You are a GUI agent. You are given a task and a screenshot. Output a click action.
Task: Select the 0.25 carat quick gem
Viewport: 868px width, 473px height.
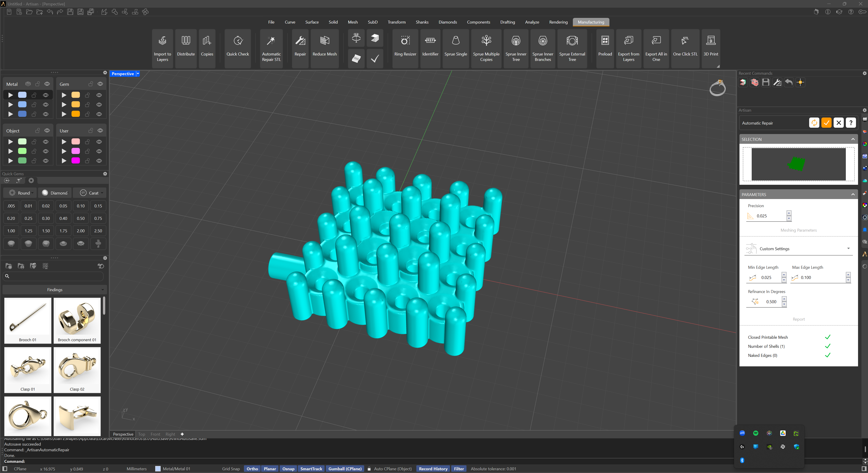point(28,218)
